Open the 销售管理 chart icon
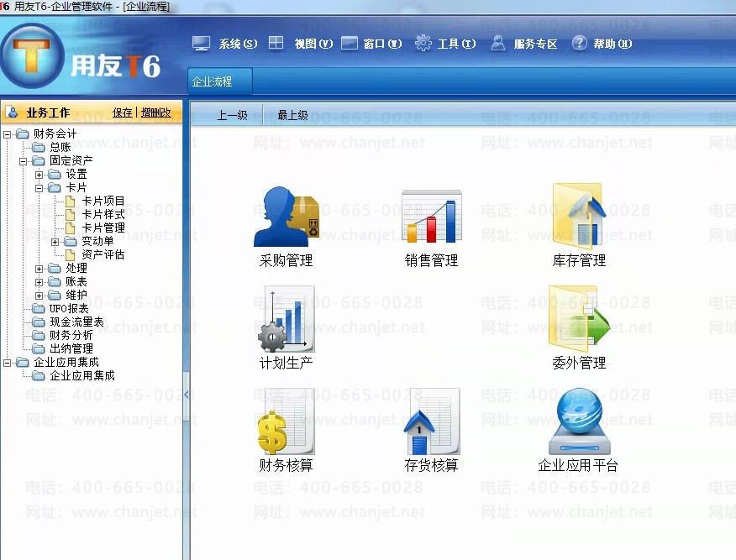The width and height of the screenshot is (736, 560). coord(431,217)
